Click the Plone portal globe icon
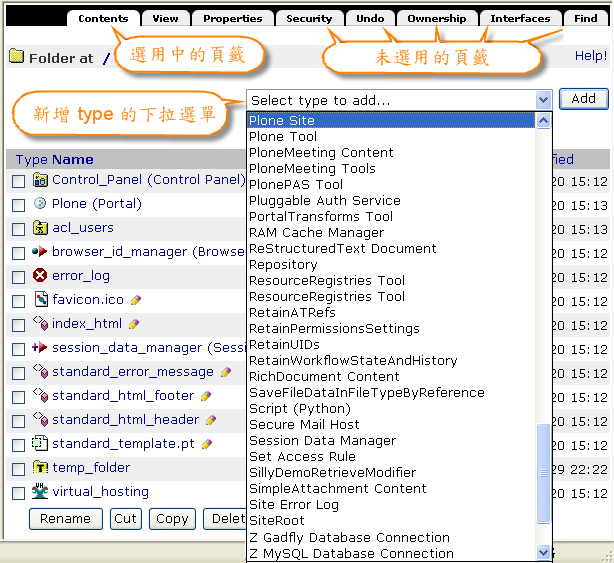Screen dimensions: 614x563 (40, 203)
